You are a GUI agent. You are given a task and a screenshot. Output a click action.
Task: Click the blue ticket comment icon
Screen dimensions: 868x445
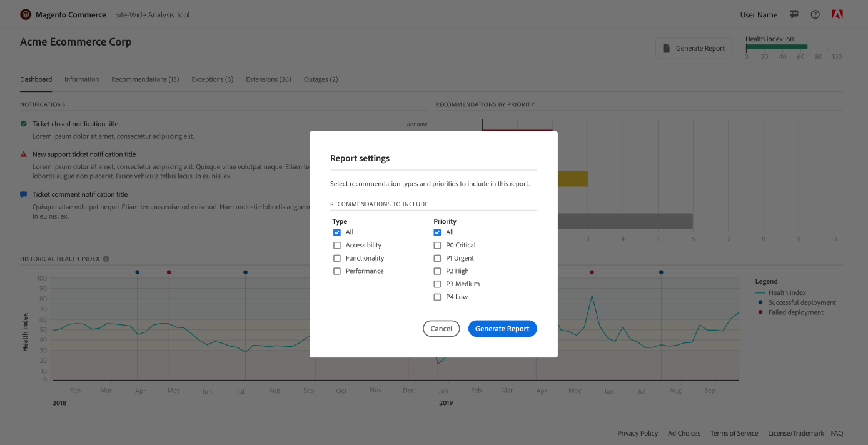24,194
